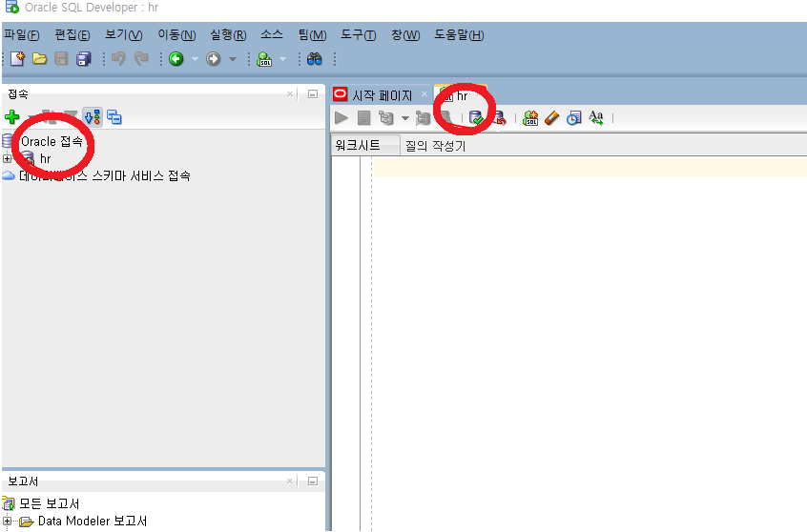The image size is (807, 532).
Task: Click the blue collapse connections tree icon
Action: pyautogui.click(x=114, y=117)
